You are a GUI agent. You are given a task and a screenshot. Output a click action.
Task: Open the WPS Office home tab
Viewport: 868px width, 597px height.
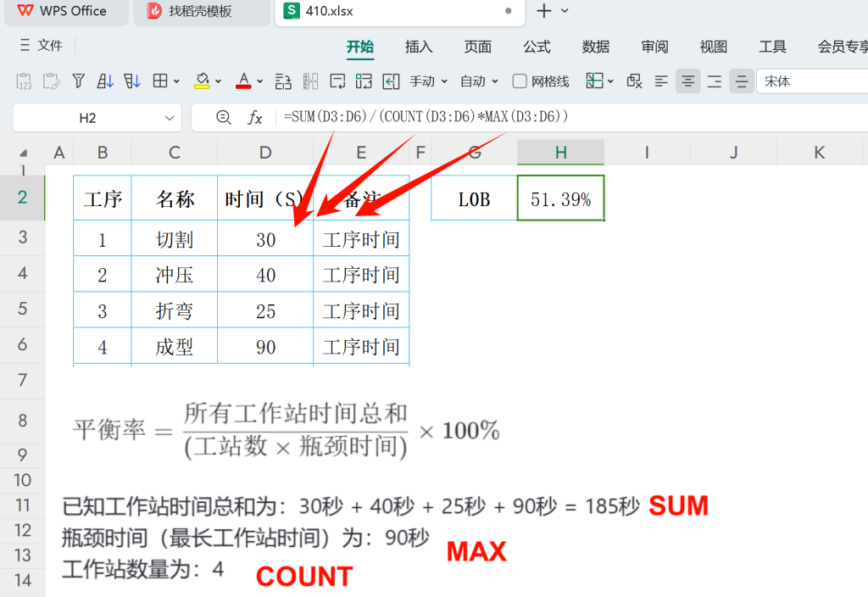(x=66, y=11)
